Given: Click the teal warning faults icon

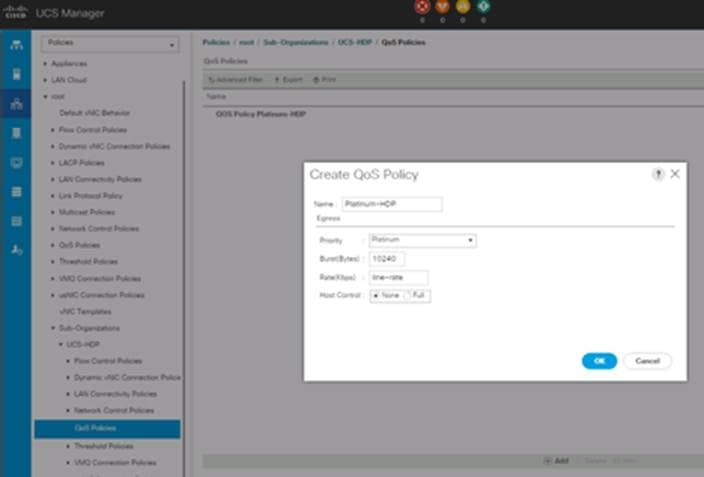Looking at the screenshot, I should click(483, 7).
